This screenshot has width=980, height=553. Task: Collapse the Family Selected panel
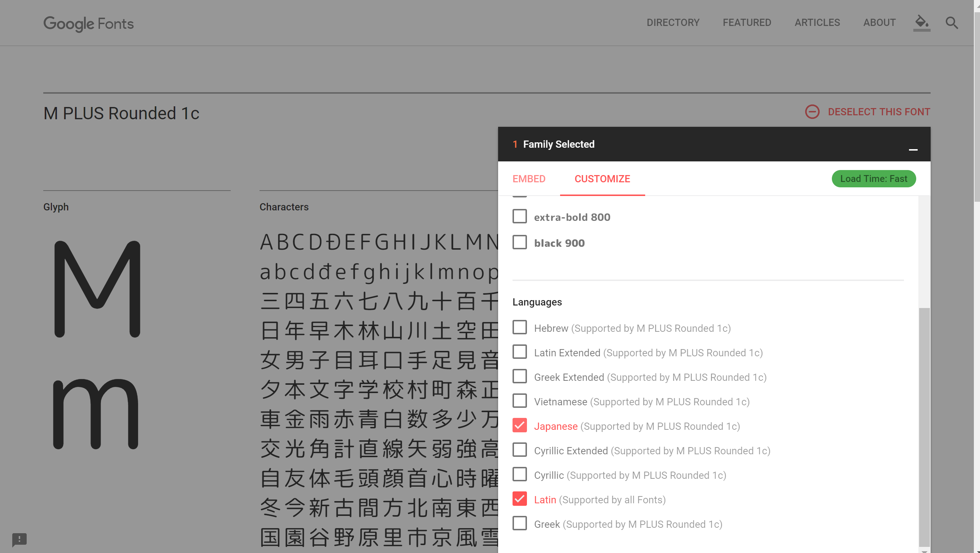[x=913, y=150]
